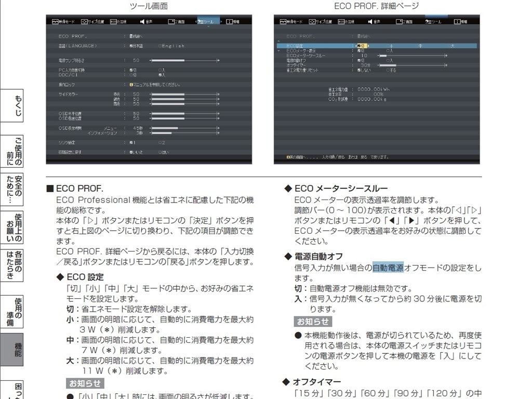
Task: Choose シンク設定 option 2
Action: [162, 142]
